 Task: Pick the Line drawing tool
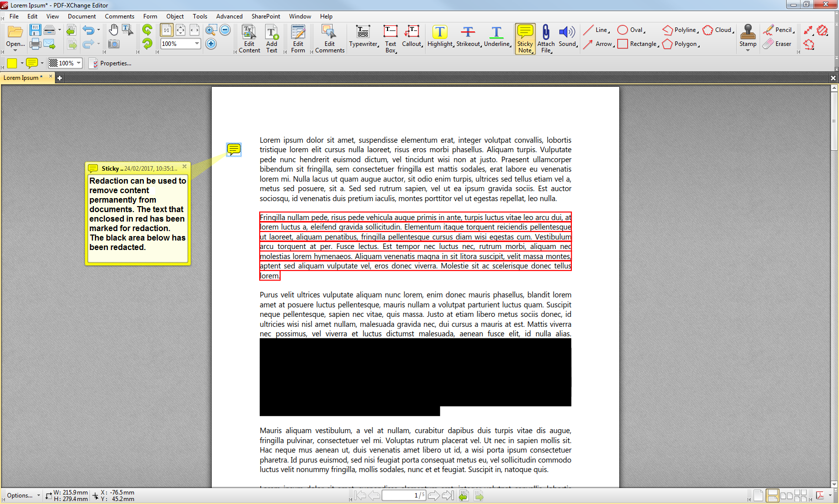[597, 30]
